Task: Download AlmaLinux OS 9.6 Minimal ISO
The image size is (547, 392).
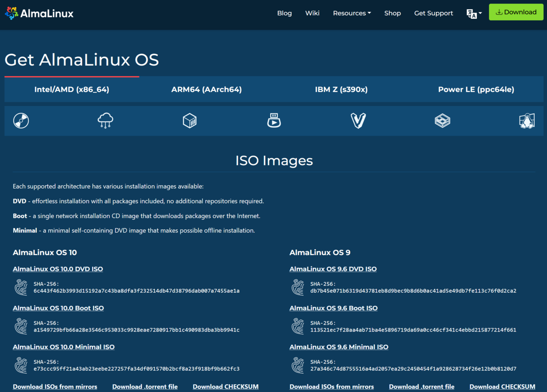Action: click(339, 347)
